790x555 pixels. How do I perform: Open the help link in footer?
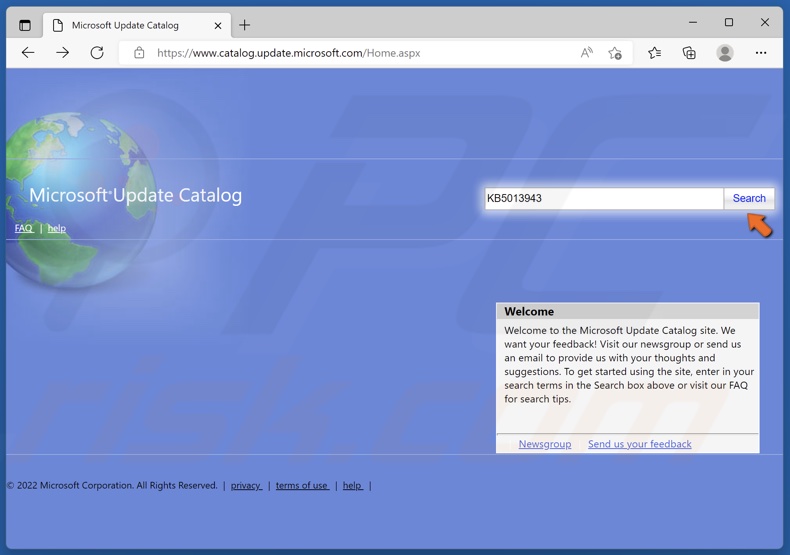pos(353,485)
